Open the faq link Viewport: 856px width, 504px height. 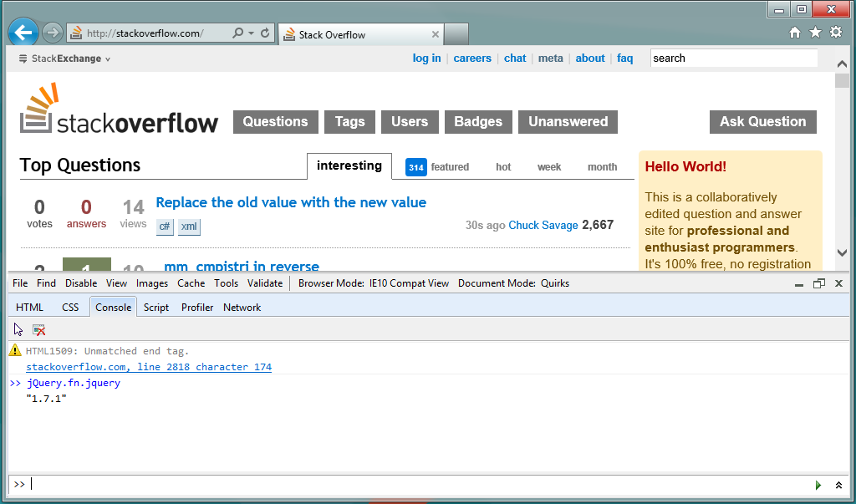(x=625, y=58)
